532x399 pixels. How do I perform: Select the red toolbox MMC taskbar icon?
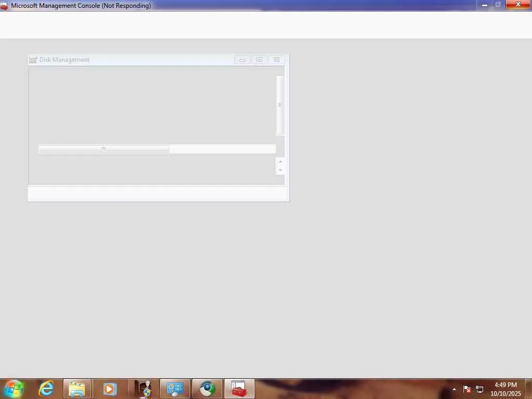click(x=239, y=389)
